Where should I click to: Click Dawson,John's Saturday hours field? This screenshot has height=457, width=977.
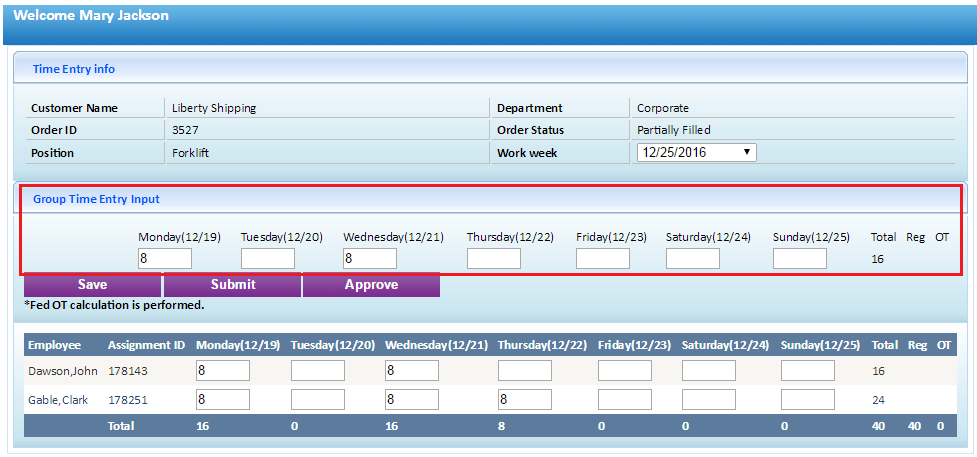click(708, 370)
